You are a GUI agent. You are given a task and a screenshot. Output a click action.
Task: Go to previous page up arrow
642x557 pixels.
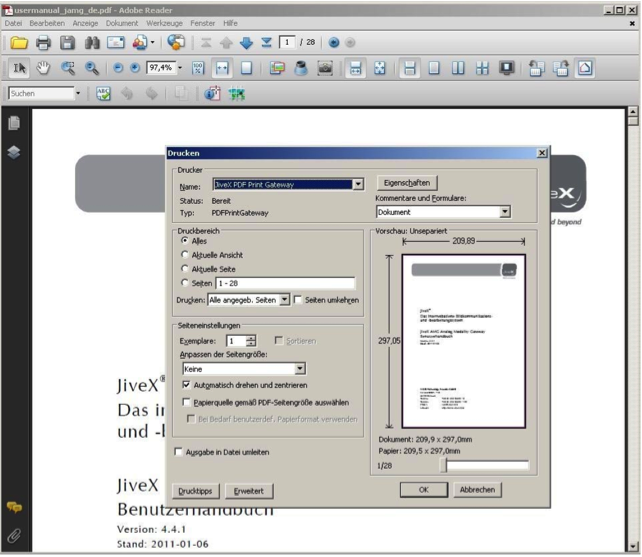click(x=226, y=43)
